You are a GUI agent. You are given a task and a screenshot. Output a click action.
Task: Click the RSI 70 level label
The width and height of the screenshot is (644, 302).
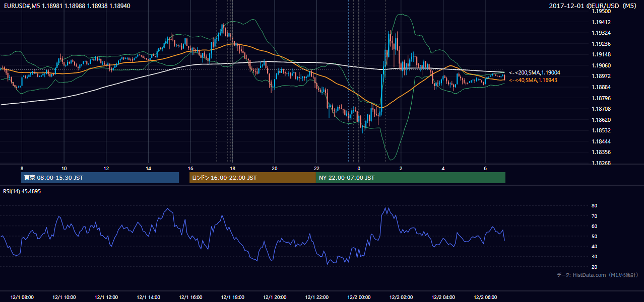594,216
